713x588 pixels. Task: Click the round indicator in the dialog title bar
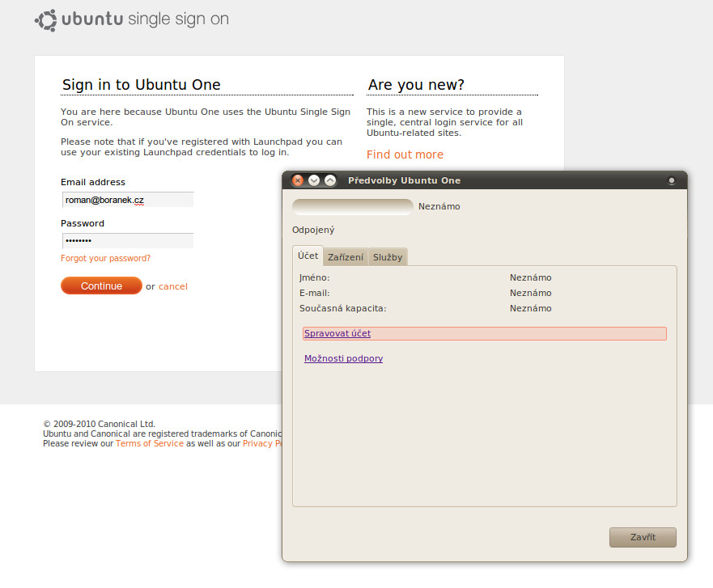671,180
